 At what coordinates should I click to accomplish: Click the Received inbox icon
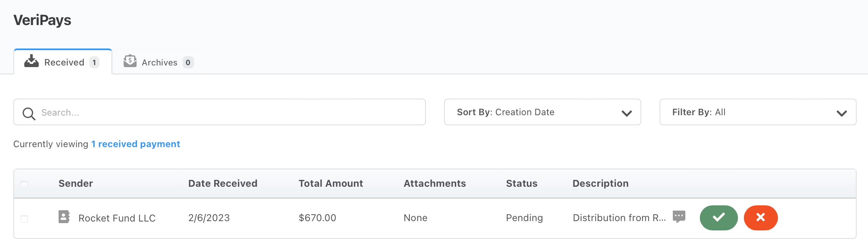pyautogui.click(x=31, y=61)
